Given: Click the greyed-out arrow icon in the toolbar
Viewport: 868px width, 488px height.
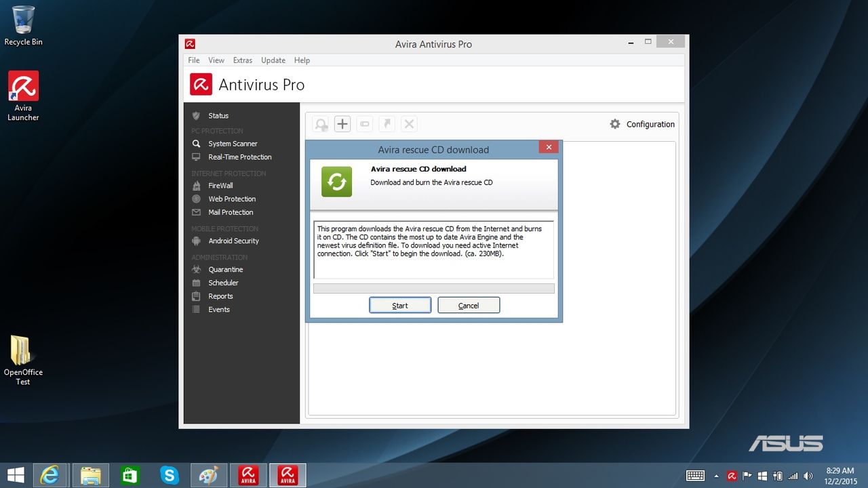Looking at the screenshot, I should click(x=387, y=124).
